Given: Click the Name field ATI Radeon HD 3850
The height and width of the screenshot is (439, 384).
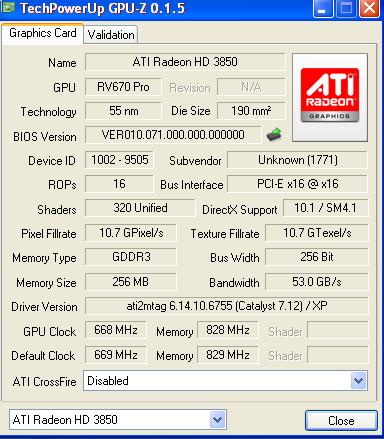Looking at the screenshot, I should 185,62.
